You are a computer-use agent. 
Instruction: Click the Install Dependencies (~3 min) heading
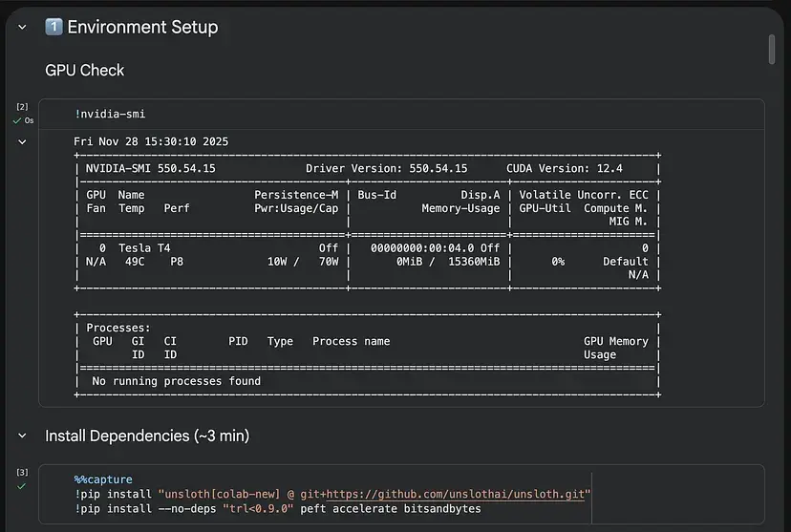tap(147, 436)
